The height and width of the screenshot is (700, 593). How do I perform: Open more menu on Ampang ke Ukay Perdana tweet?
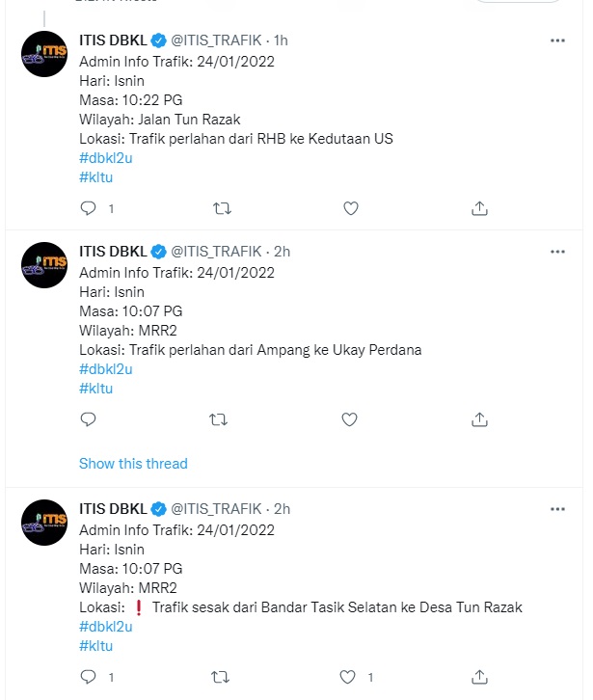point(557,252)
